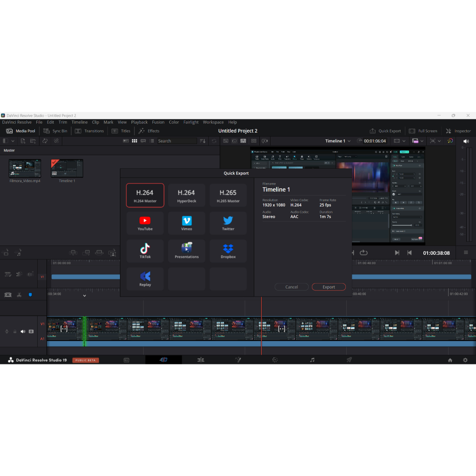
Task: Choose the Replay export preset
Action: coord(145,279)
